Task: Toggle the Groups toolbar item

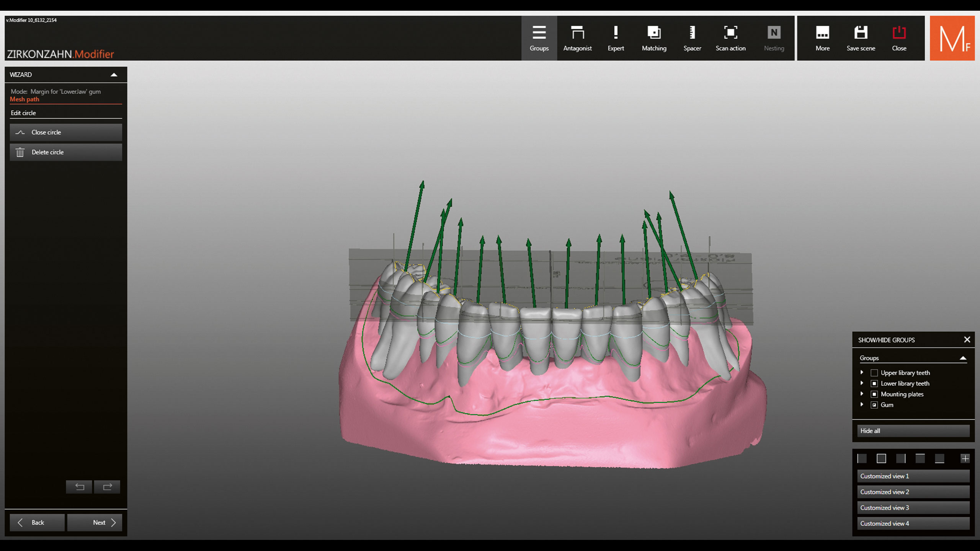Action: [539, 38]
